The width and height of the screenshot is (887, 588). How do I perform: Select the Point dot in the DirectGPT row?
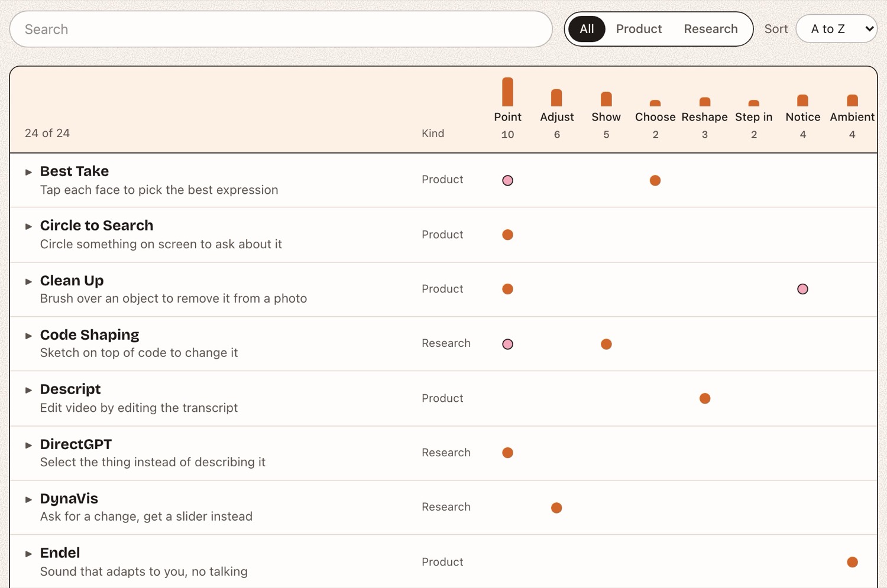tap(507, 453)
